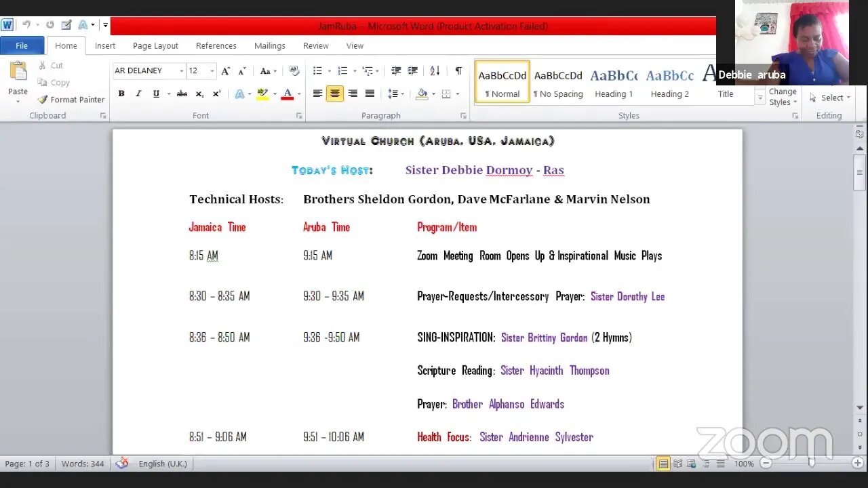868x488 pixels.
Task: Click the Borders icon in Paragraph group
Action: pos(446,94)
